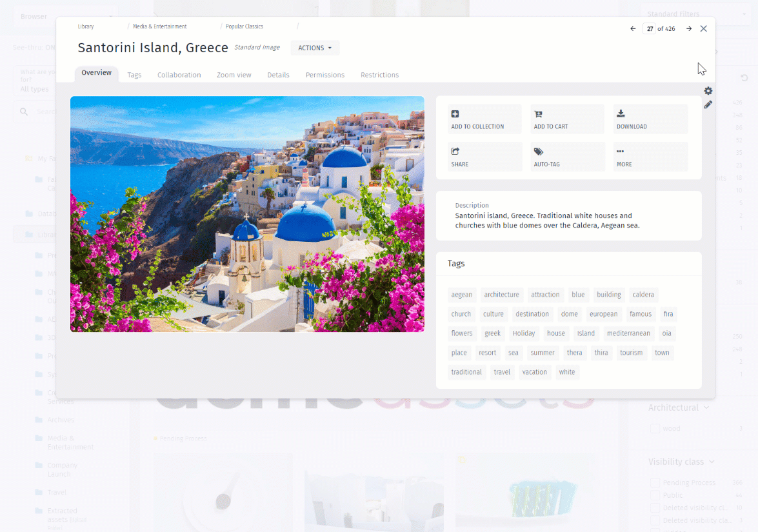Go to the previous asset arrow
The height and width of the screenshot is (532, 758).
(633, 28)
